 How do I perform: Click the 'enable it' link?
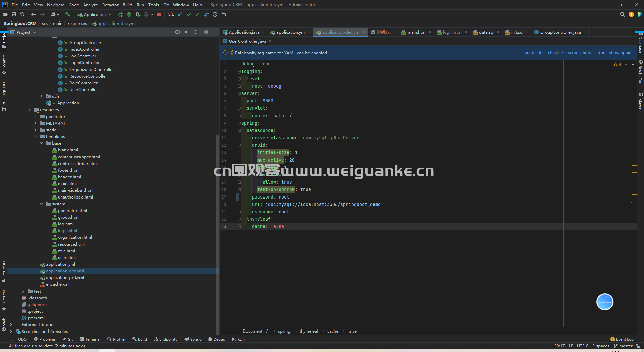[x=533, y=53]
